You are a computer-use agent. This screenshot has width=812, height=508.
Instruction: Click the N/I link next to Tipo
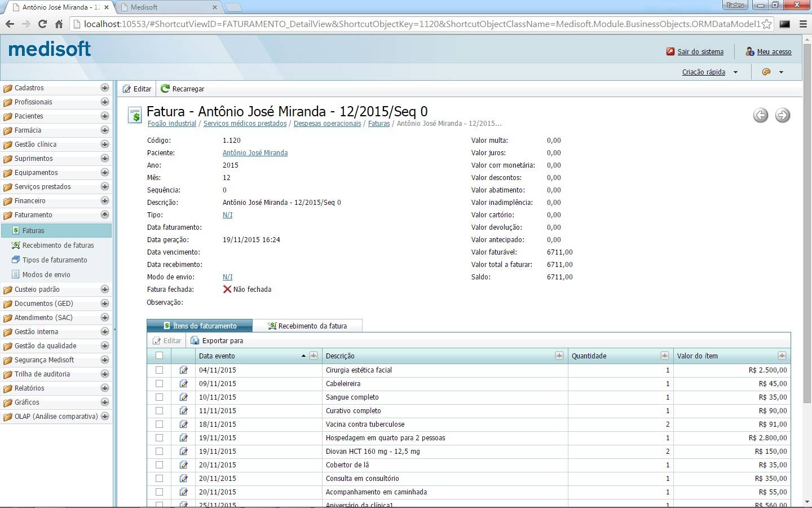pos(227,215)
